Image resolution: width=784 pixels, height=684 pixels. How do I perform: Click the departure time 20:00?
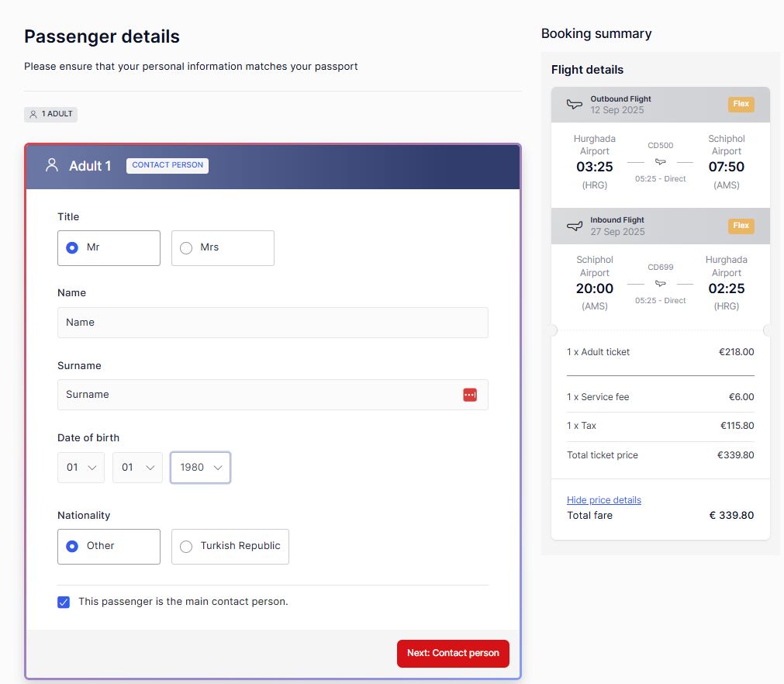click(x=595, y=288)
